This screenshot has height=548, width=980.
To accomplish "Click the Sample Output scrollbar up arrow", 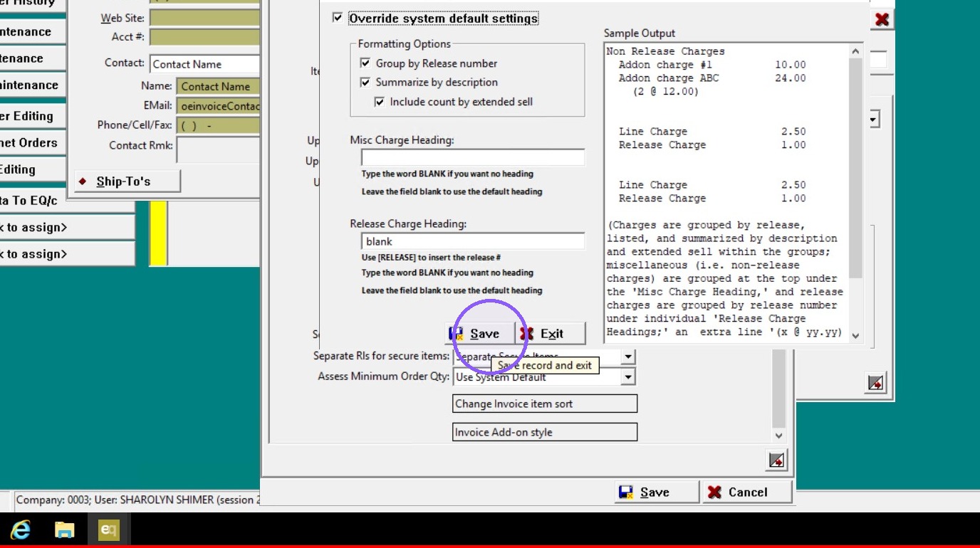I will (855, 51).
